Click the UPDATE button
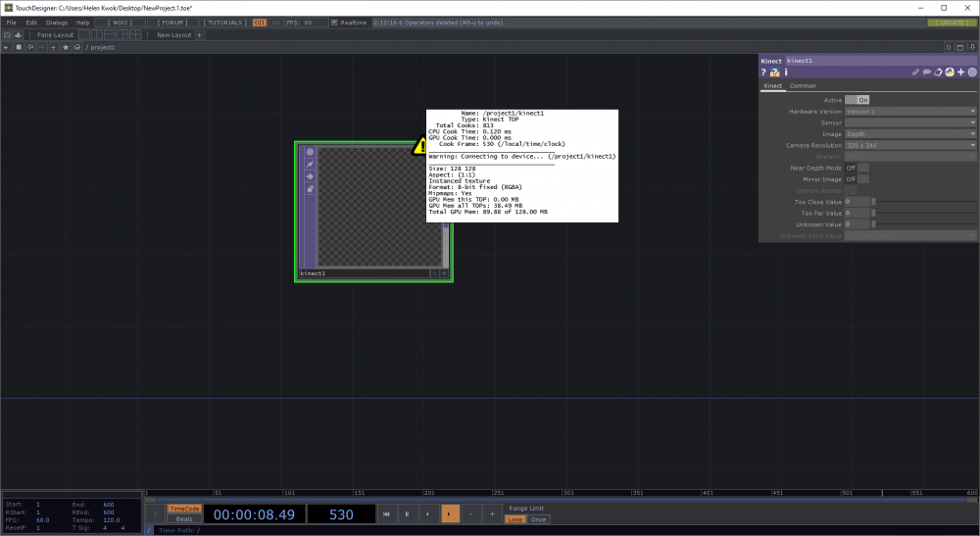Image resolution: width=980 pixels, height=536 pixels. 952,23
